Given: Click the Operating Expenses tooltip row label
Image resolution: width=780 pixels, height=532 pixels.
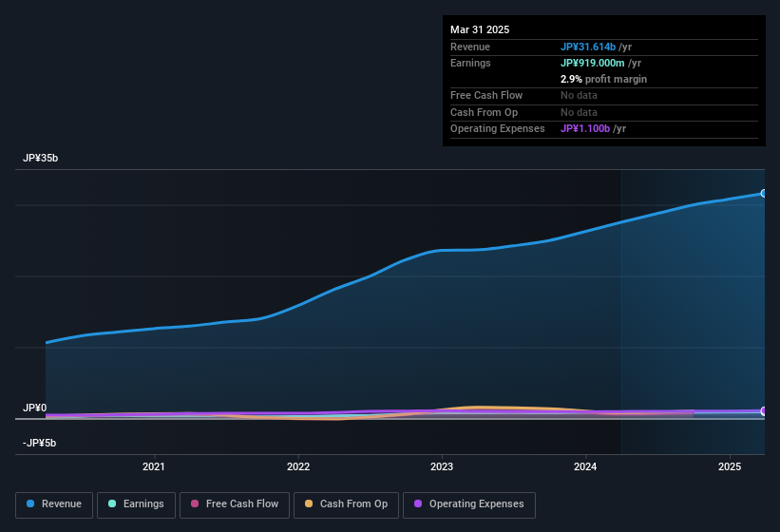Looking at the screenshot, I should tap(498, 129).
